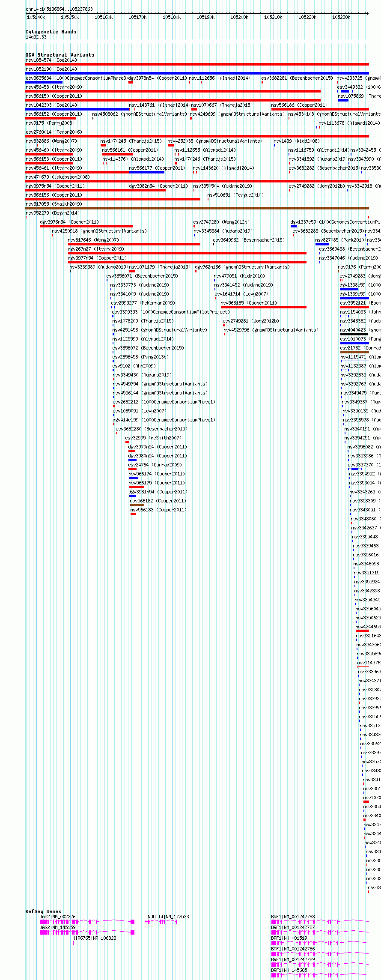This screenshot has height=980, width=381.
Task: Click nsv470679 (Jakobsson2008) label
Action: tap(58, 177)
